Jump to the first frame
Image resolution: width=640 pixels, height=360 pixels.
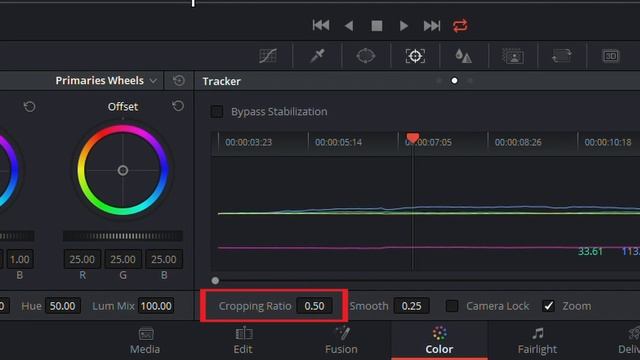coord(321,25)
